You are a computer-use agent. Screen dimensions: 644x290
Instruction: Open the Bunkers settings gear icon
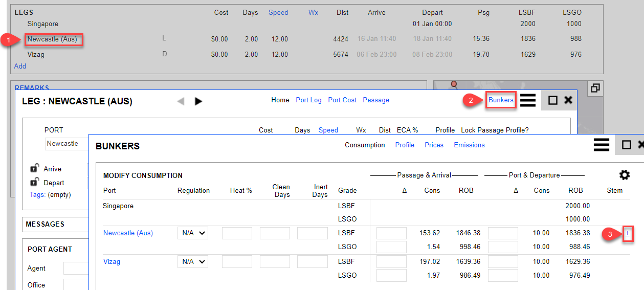point(624,175)
